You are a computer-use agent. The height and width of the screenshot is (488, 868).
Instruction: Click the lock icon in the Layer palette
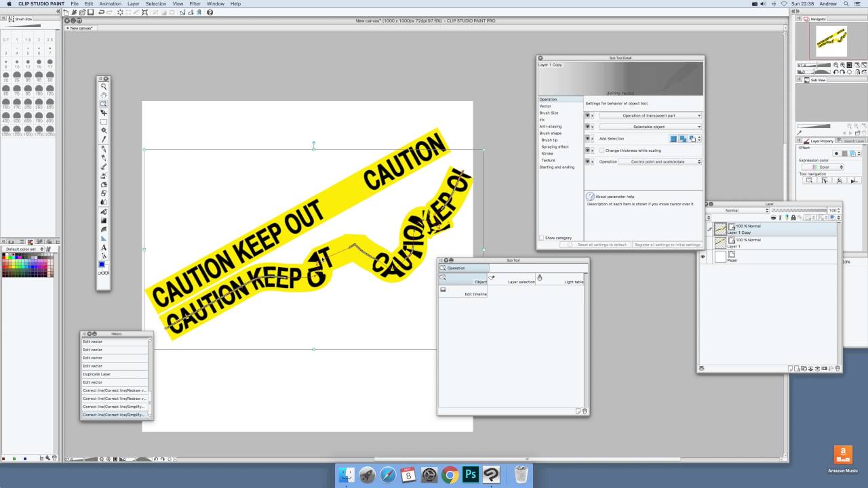(793, 218)
